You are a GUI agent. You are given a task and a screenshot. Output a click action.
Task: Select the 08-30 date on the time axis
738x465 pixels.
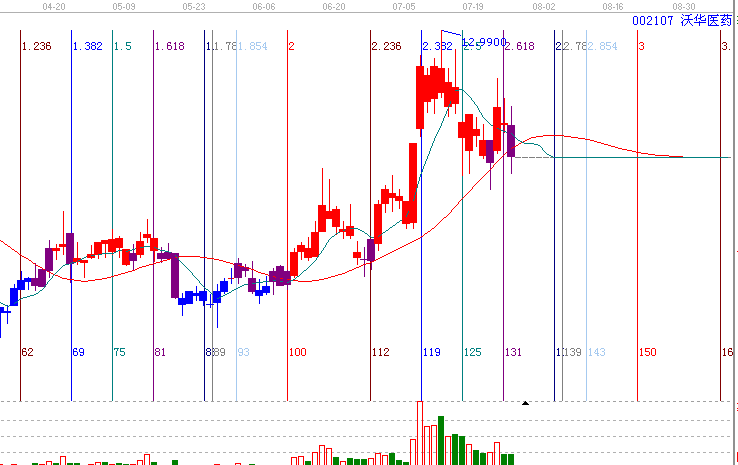coord(684,6)
